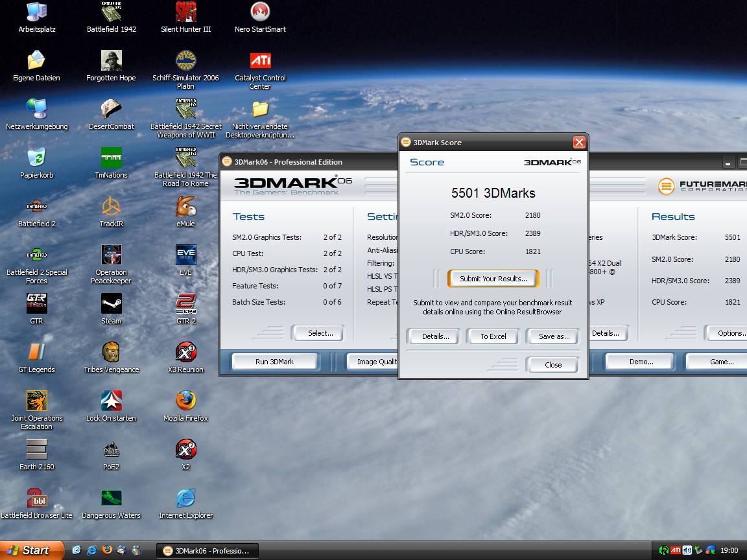Launch the Battlefield 2 desktop icon
The width and height of the screenshot is (747, 560).
[x=37, y=212]
